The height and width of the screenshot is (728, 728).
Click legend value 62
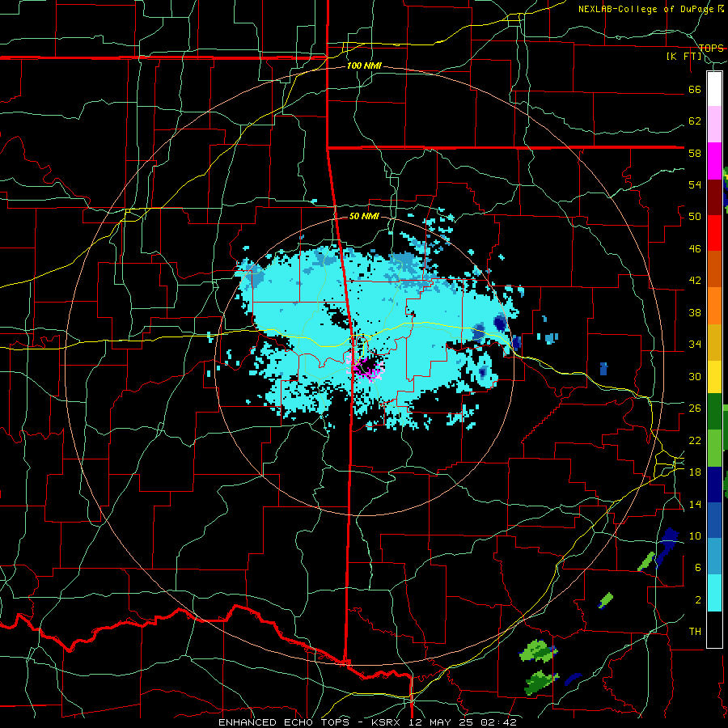point(695,121)
